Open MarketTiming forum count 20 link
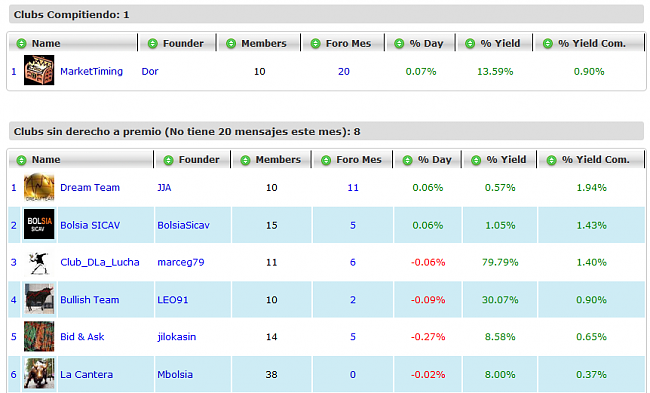650x393 pixels. 344,71
